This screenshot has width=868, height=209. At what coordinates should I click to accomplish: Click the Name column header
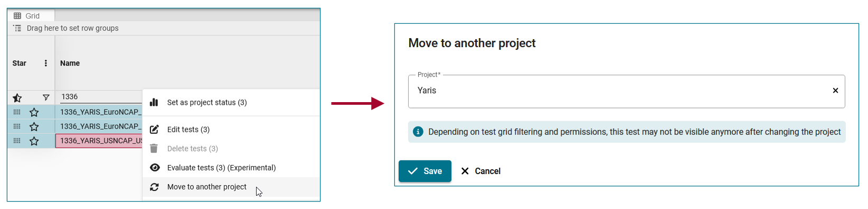click(70, 63)
